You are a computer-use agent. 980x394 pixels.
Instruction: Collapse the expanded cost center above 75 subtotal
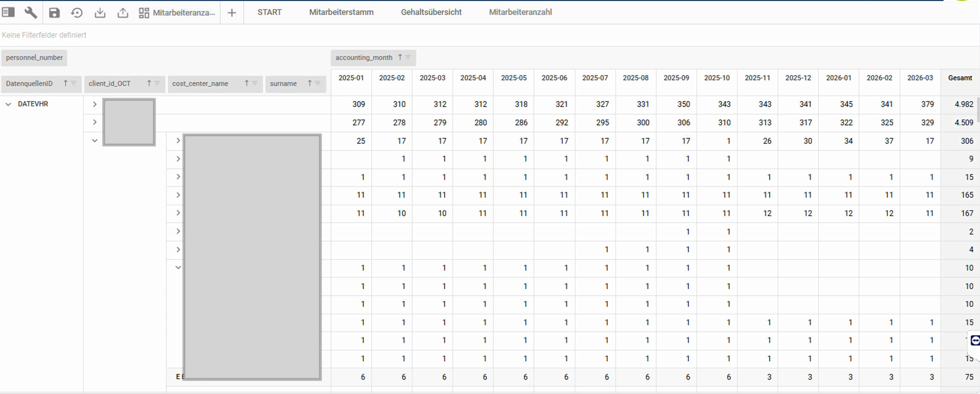(x=178, y=267)
